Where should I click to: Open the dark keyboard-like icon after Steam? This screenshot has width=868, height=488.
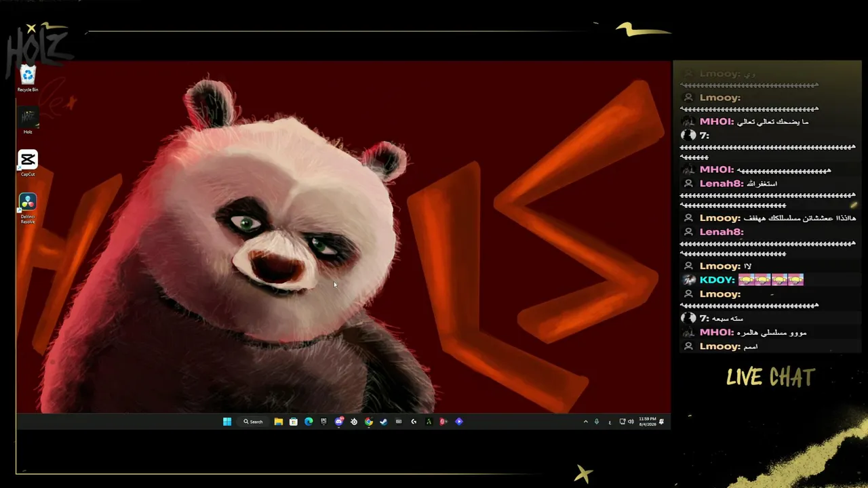tap(399, 422)
